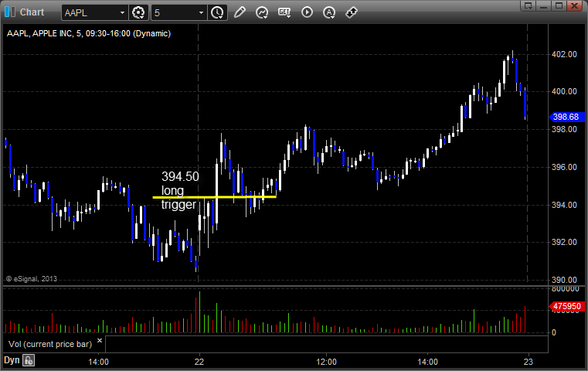Click the 402.00 price axis label
Viewport: 588px width, 371px height.
pyautogui.click(x=564, y=54)
